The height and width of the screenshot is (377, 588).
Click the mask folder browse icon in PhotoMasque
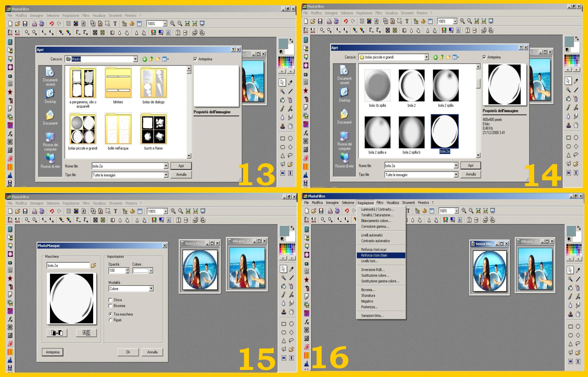tap(93, 266)
